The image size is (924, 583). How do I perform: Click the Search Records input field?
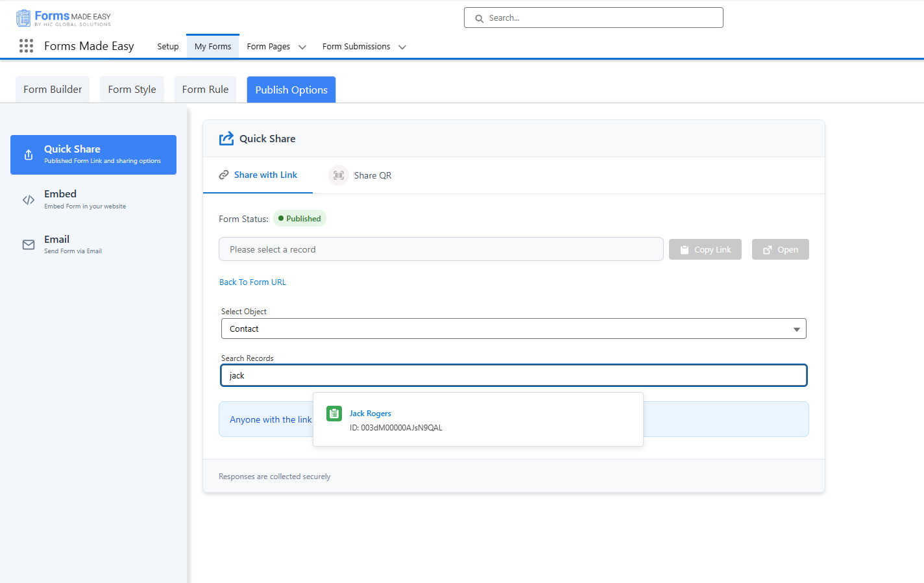pos(514,375)
